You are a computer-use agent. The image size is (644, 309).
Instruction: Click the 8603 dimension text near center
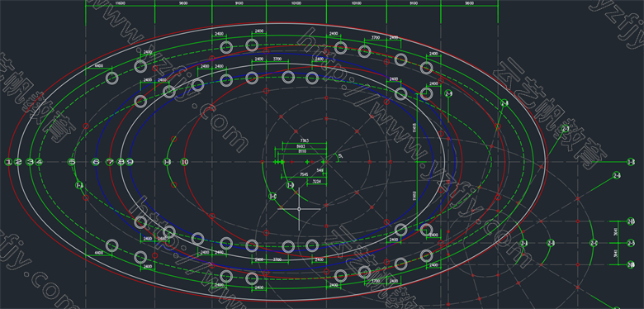click(301, 146)
